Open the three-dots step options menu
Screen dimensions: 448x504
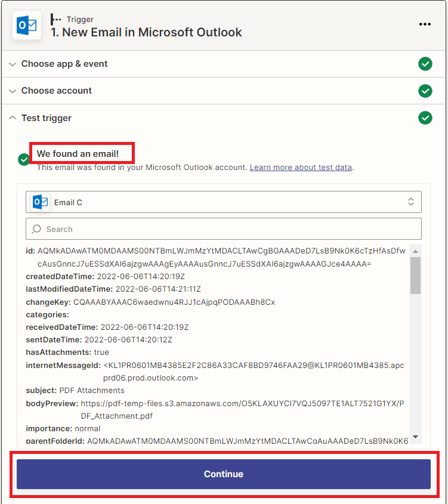[x=425, y=24]
